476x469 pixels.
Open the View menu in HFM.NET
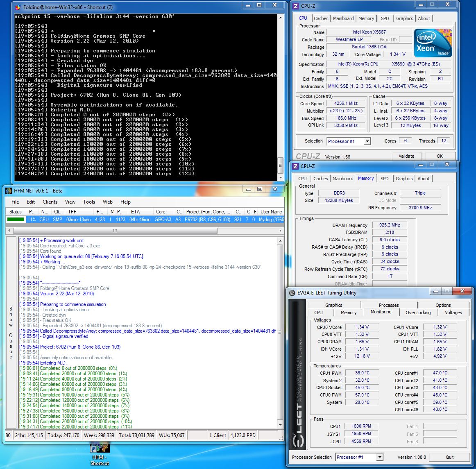pyautogui.click(x=70, y=202)
